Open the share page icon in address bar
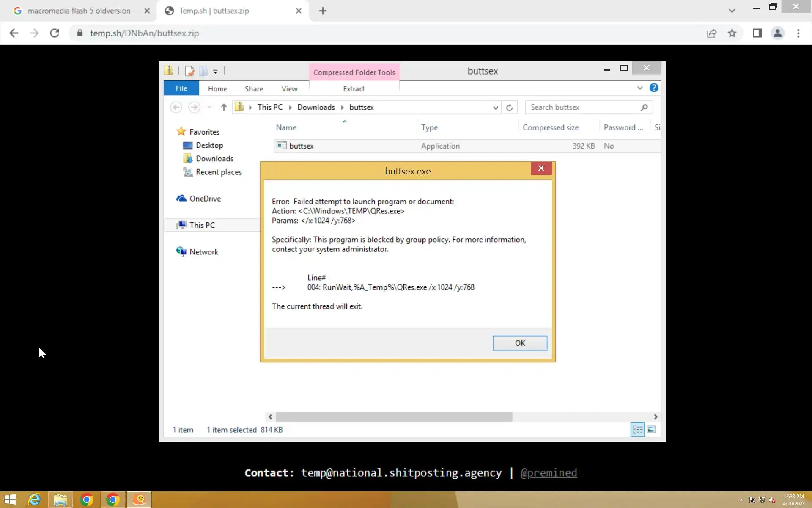The height and width of the screenshot is (508, 812). 712,33
